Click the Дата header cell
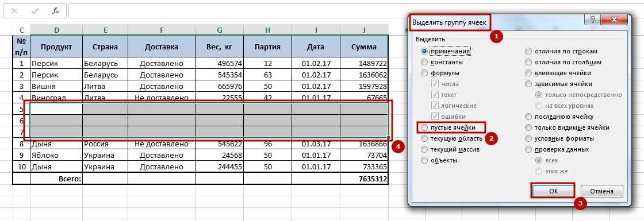The width and height of the screenshot is (644, 221). point(316,46)
